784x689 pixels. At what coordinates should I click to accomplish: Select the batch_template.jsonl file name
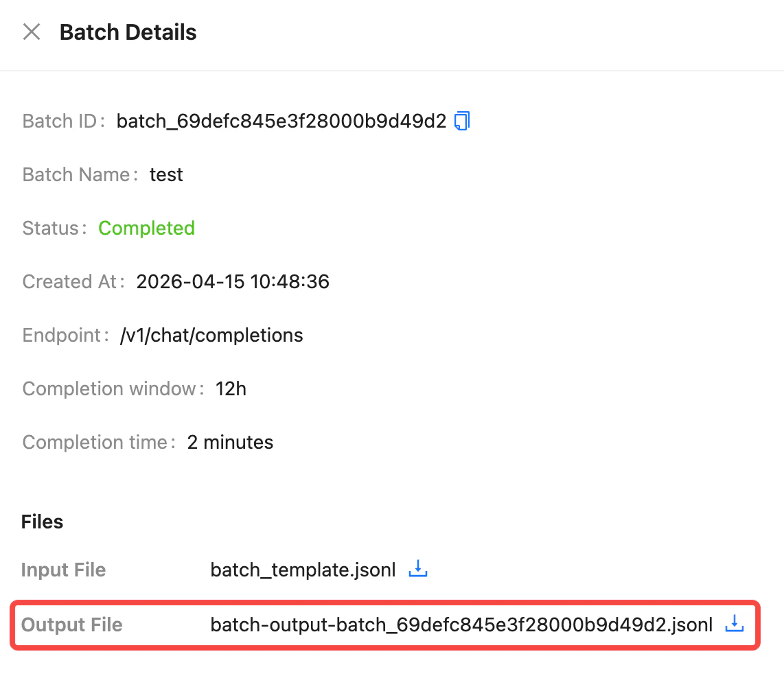tap(303, 570)
